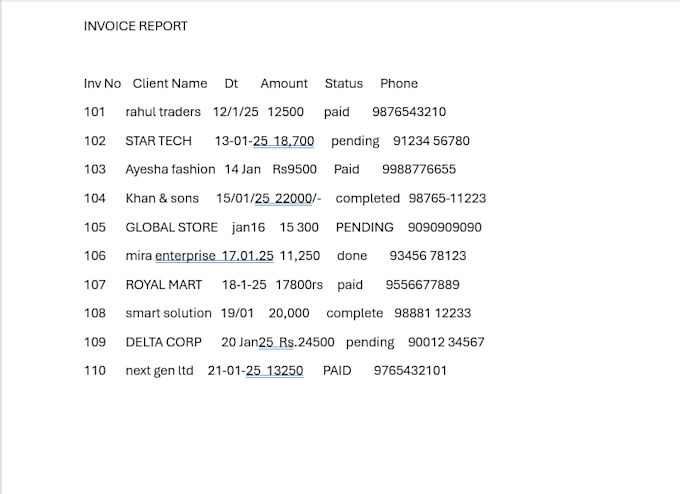Click invoice number 101

[x=95, y=112]
